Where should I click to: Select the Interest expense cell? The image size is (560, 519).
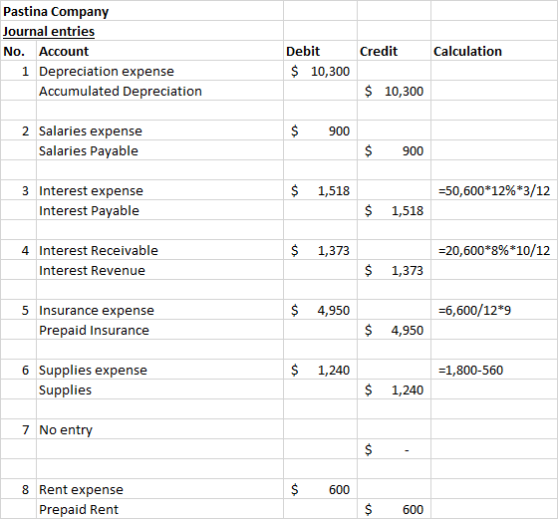160,190
